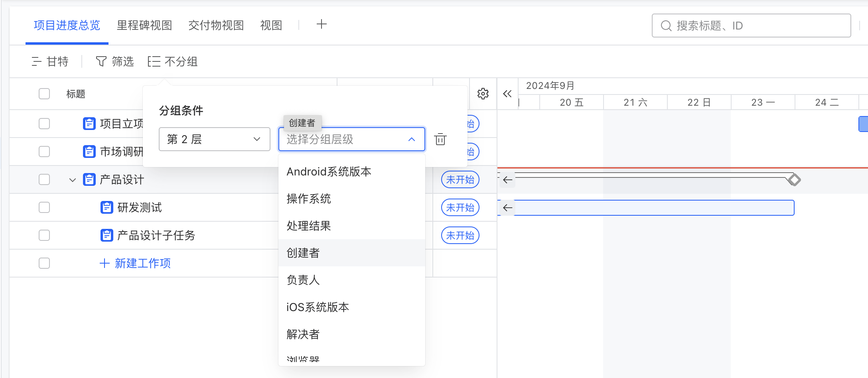The width and height of the screenshot is (868, 378).
Task: Select Android系统版本 from the list
Action: tap(352, 171)
